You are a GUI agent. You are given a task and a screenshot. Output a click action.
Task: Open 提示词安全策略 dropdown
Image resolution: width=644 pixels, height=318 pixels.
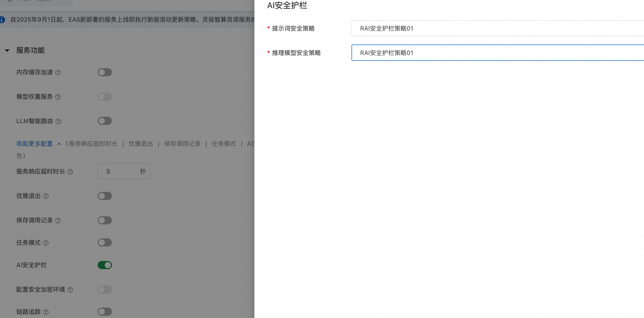tap(497, 28)
